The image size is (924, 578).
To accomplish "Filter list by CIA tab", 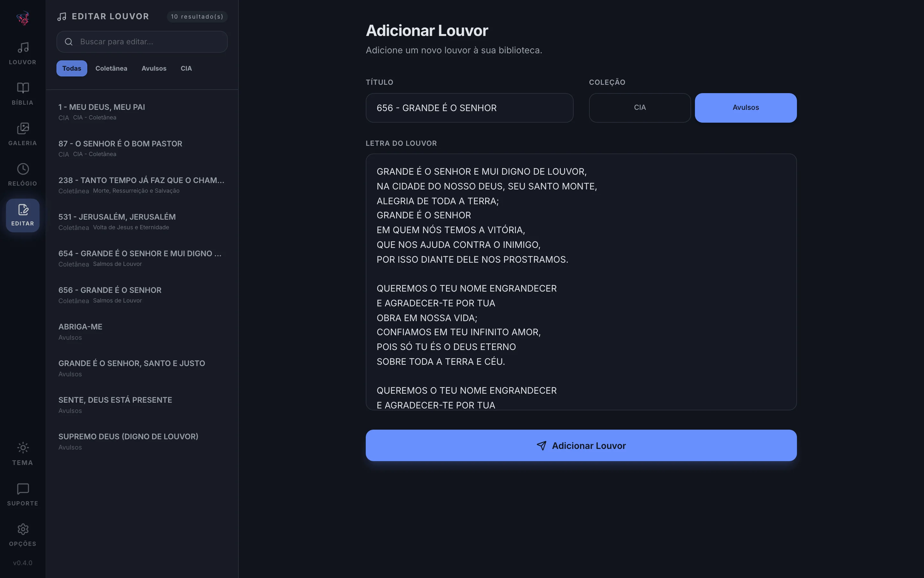I will 186,68.
